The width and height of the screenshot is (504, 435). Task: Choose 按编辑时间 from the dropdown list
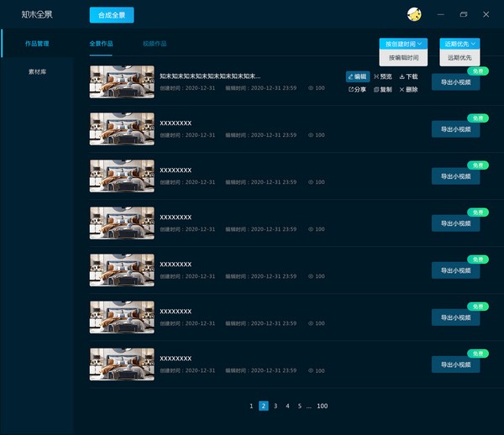(403, 58)
